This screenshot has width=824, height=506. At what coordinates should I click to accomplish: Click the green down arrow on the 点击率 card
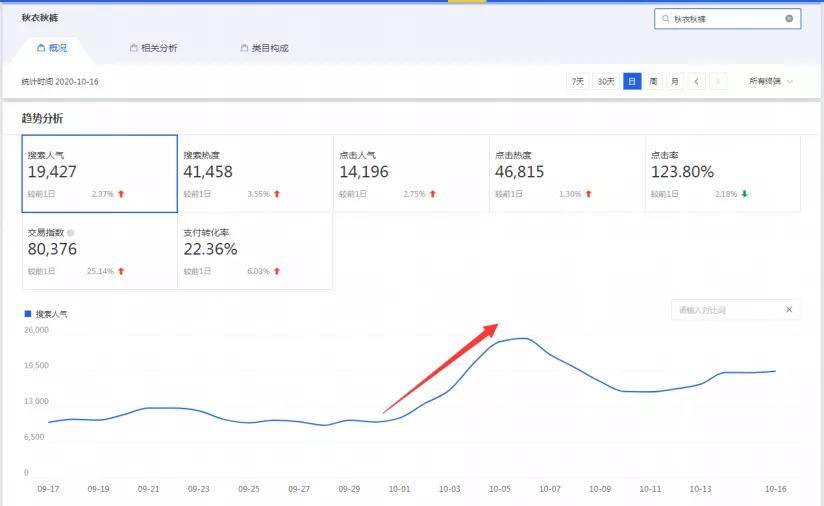[x=745, y=194]
